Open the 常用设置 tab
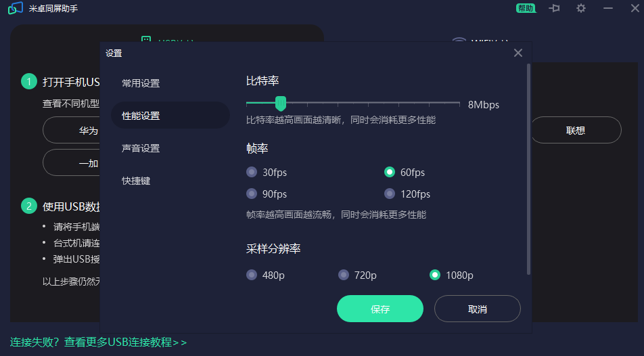 (x=141, y=83)
